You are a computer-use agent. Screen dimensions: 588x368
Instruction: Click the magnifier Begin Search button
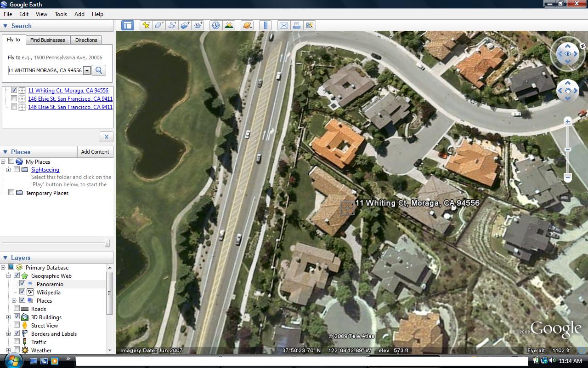point(99,70)
